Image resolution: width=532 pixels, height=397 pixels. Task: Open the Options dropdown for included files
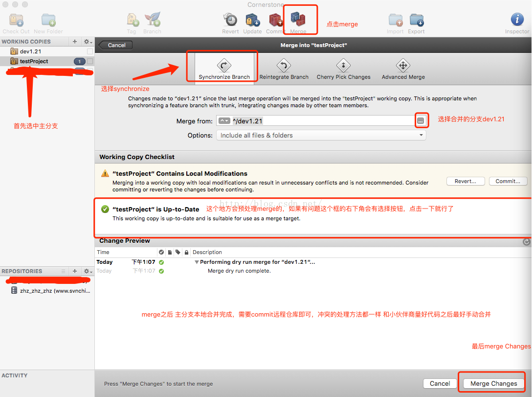tap(321, 135)
